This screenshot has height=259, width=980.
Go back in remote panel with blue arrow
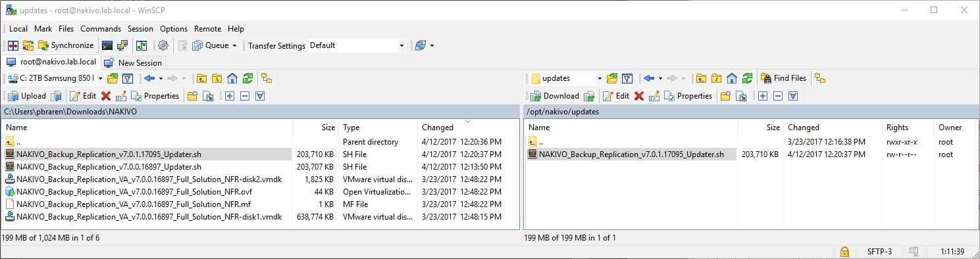pos(649,78)
